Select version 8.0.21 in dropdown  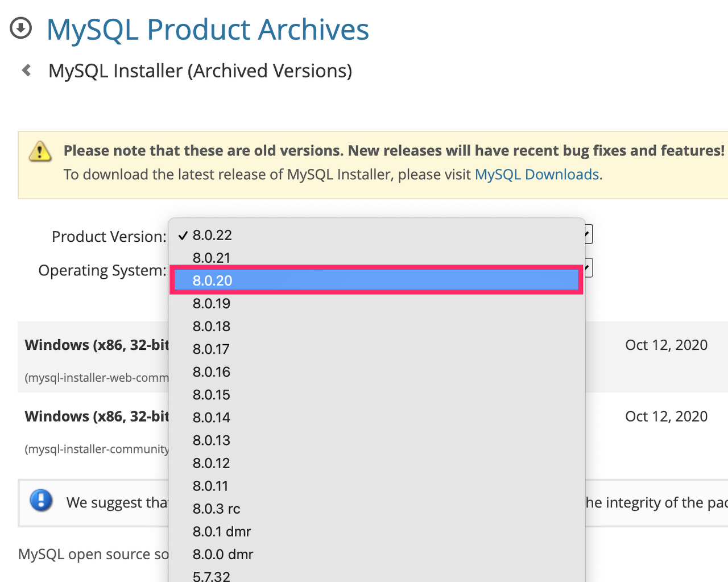(212, 258)
